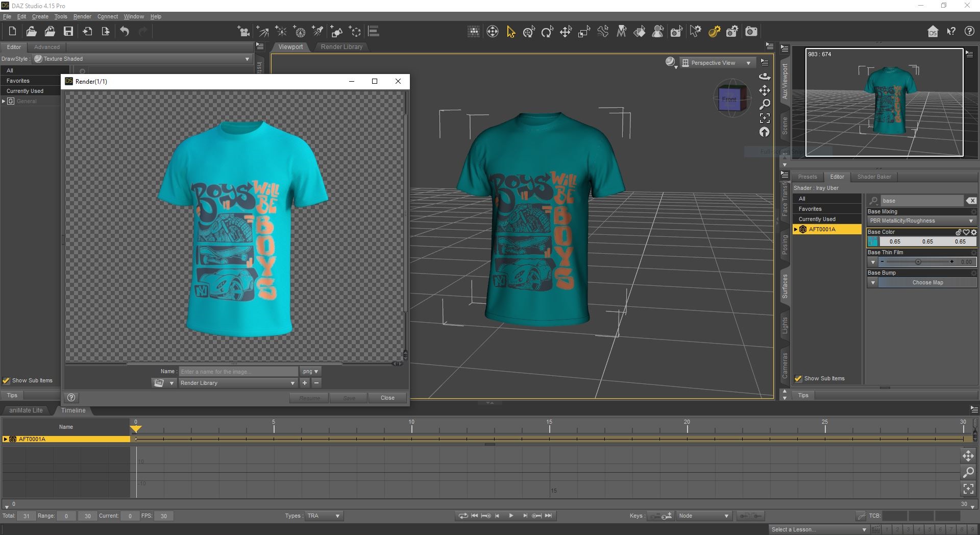Click the Choose Map button for Base Bump
The image size is (980, 535).
click(x=927, y=283)
